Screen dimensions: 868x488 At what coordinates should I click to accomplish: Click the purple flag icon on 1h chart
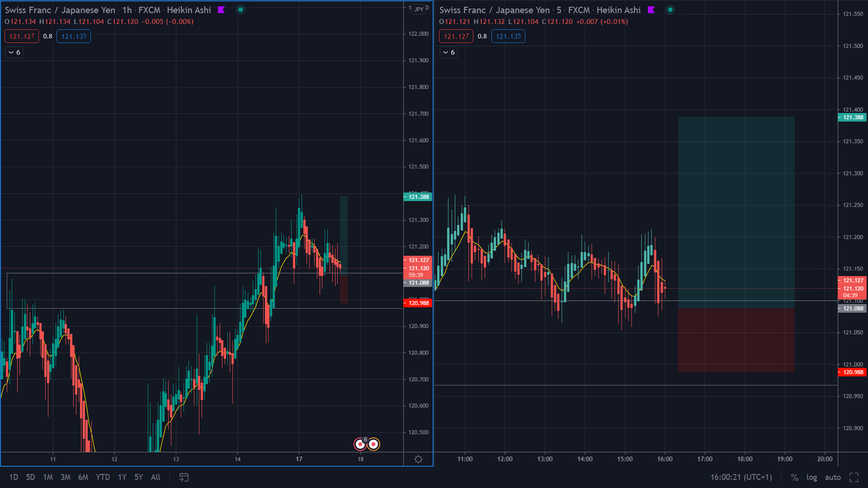tap(222, 10)
